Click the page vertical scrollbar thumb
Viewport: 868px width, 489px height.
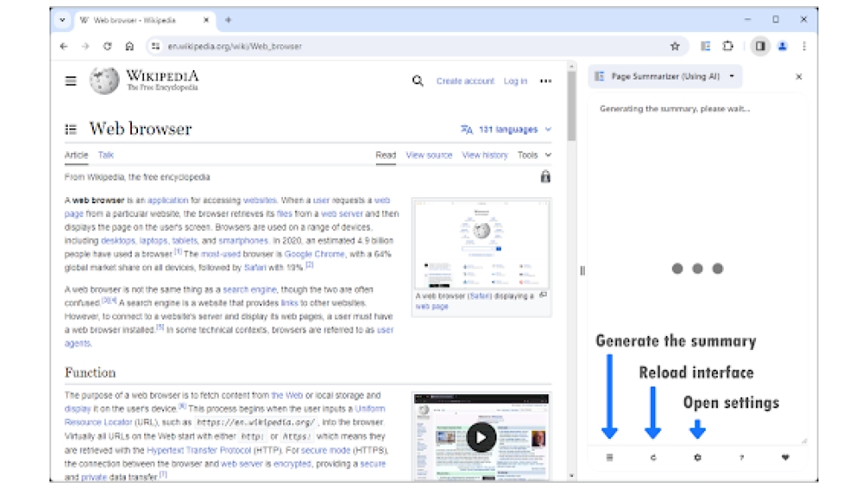click(572, 106)
